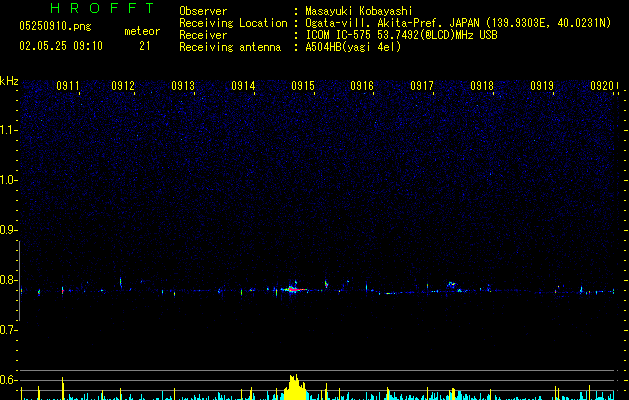Viewport: 629px width, 400px height.
Task: Click the 0911 time marker
Action: [x=68, y=86]
